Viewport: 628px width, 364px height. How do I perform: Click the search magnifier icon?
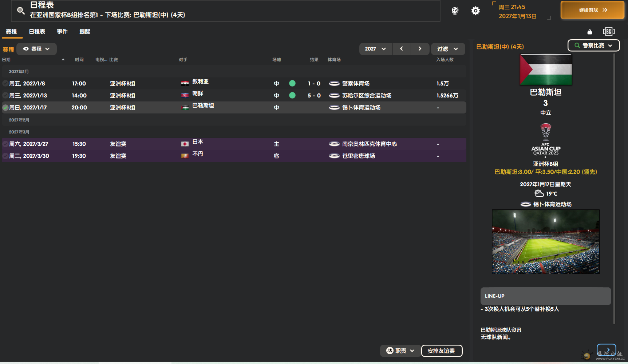(x=21, y=11)
